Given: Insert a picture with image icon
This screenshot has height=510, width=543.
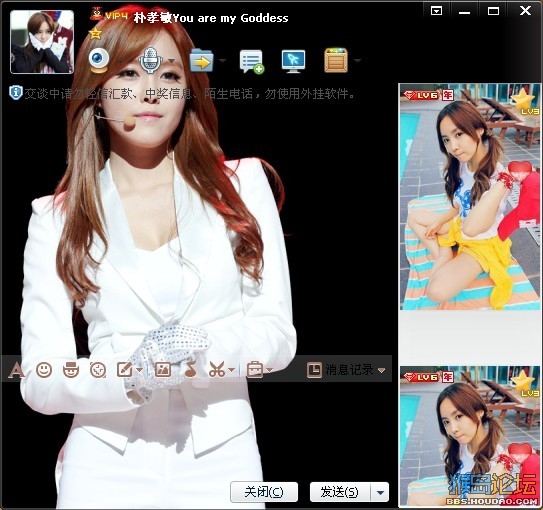Looking at the screenshot, I should (163, 370).
